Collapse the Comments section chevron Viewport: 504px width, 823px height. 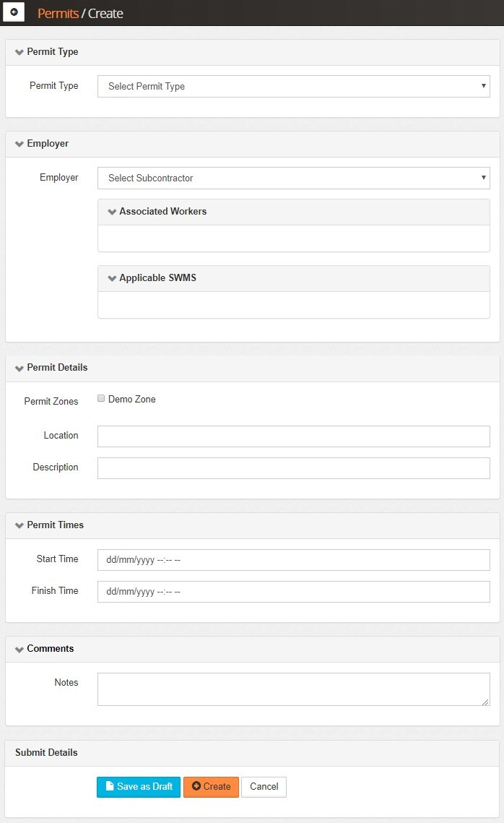[19, 649]
